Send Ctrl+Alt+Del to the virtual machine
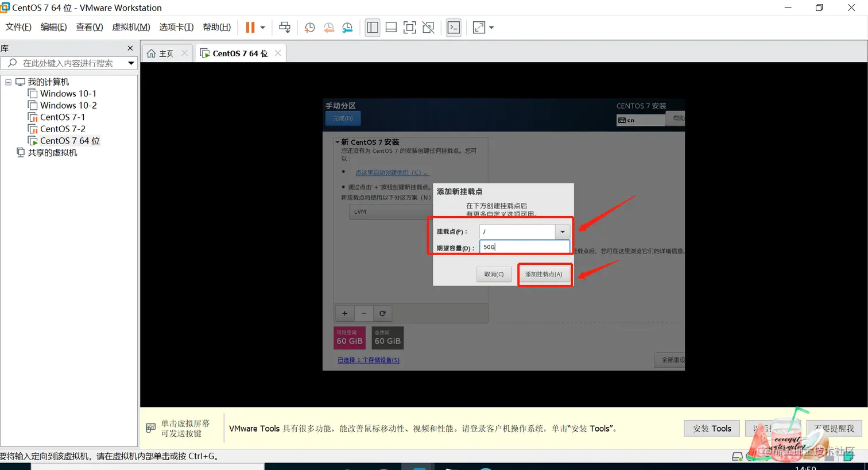Image resolution: width=868 pixels, height=470 pixels. pos(285,27)
